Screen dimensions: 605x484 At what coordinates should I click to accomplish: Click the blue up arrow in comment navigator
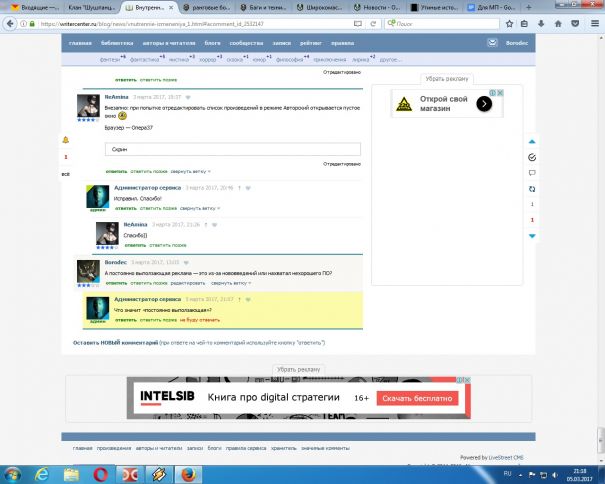coord(532,142)
